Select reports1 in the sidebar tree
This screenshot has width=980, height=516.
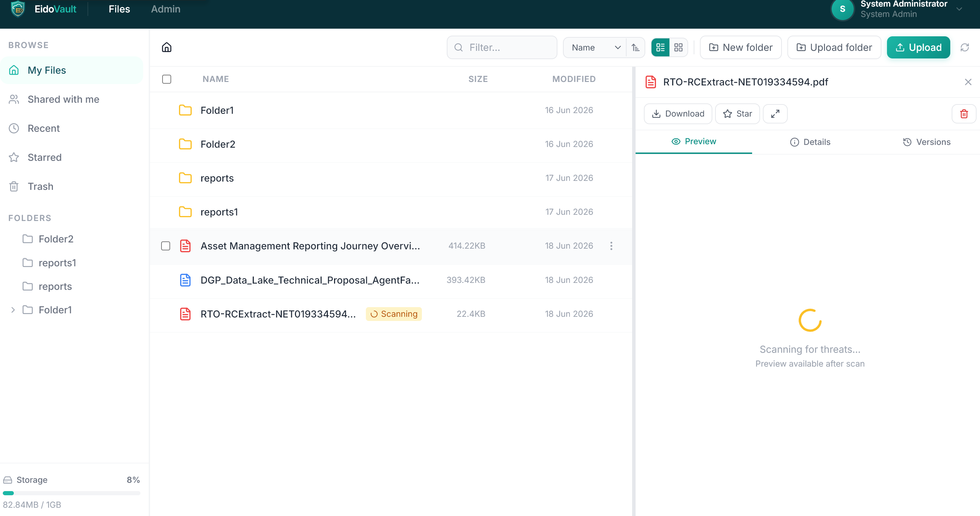point(57,262)
